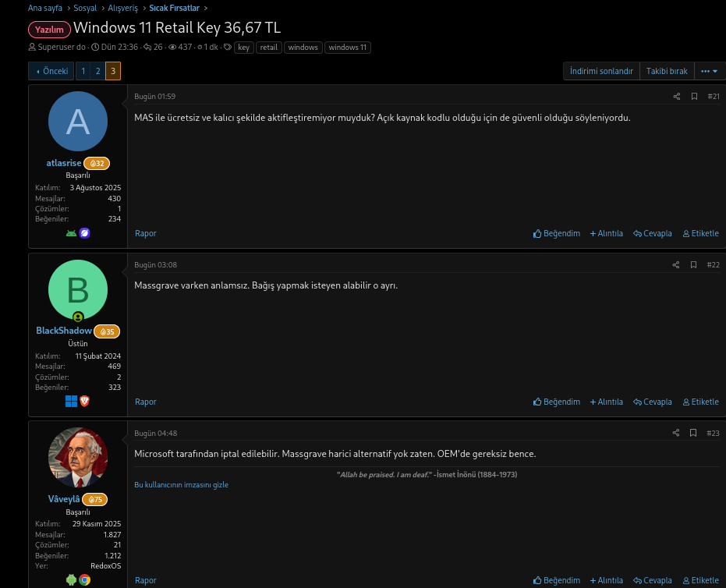Report post #23 via Rapor
This screenshot has width=726, height=588.
[x=145, y=580]
